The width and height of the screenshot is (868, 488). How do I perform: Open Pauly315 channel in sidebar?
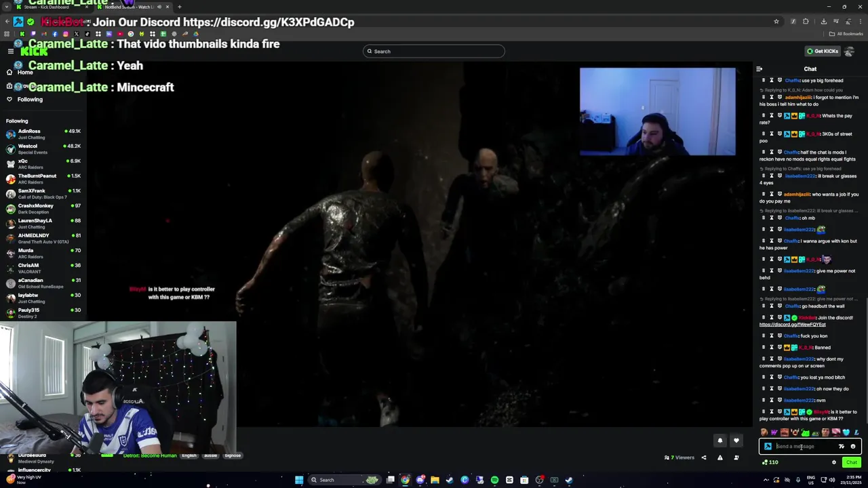[43, 312]
